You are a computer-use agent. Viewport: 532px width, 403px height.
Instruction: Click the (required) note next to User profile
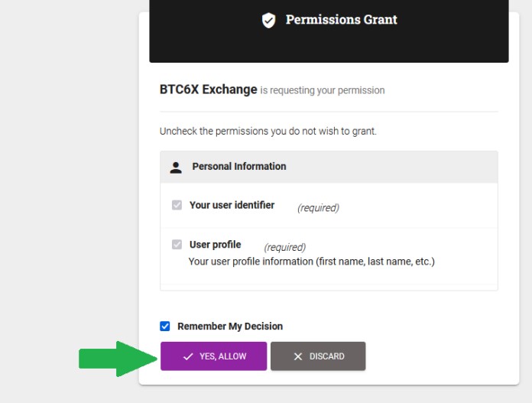pos(285,247)
